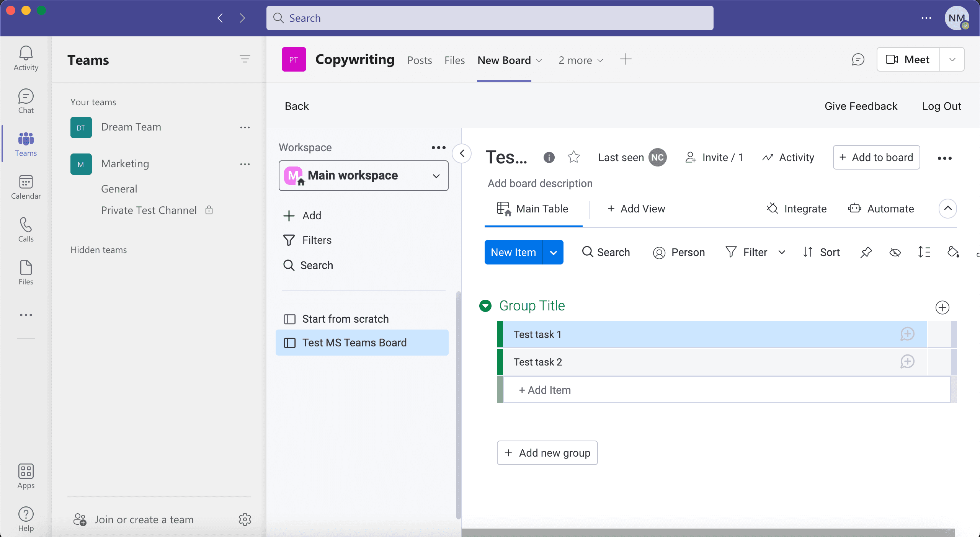Star the board as favorite
The height and width of the screenshot is (537, 980).
pos(573,157)
